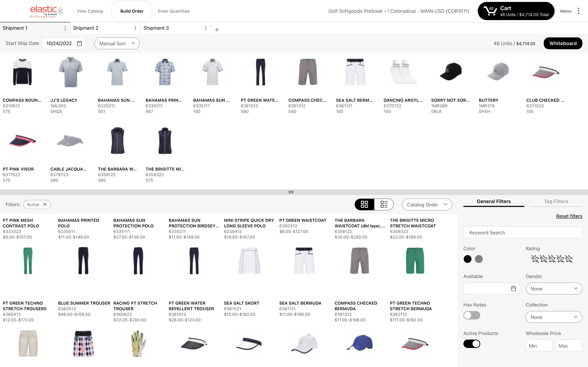Open the Manual Sort dropdown
Screen dimensions: 588x367
117,43
